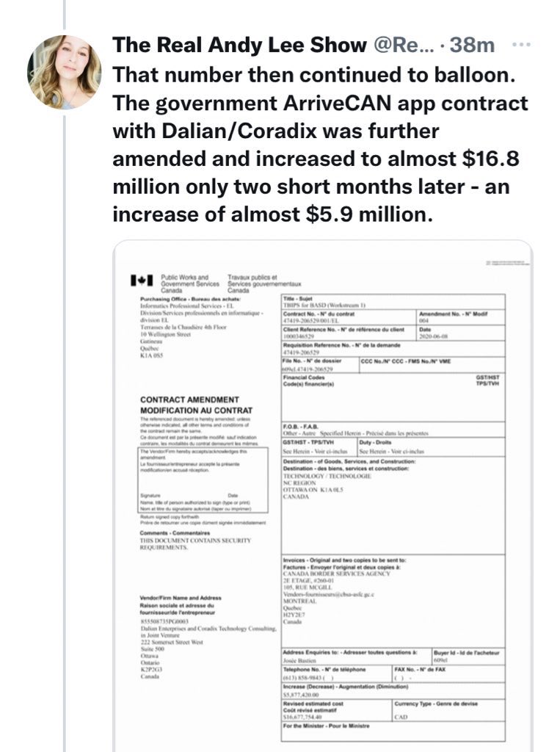Viewport: 560px width, 752px height.
Task: Open The Real Andy Lee Show profile name
Action: 239,46
